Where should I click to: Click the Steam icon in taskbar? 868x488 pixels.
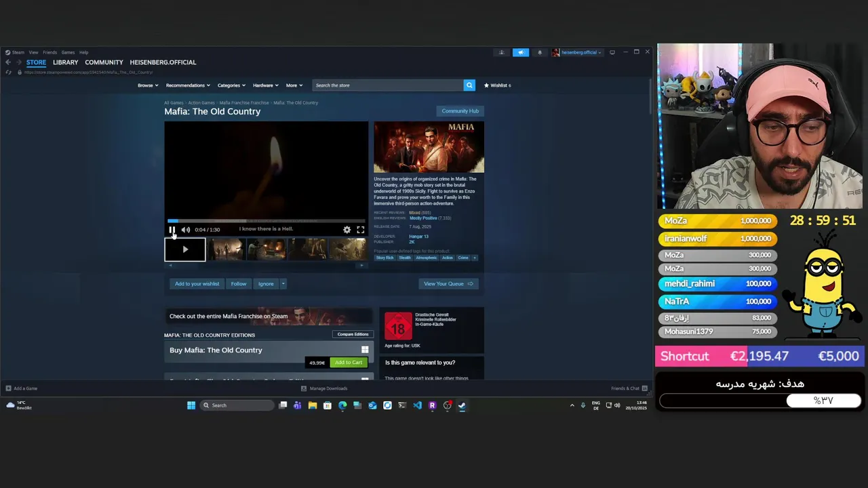(x=462, y=405)
